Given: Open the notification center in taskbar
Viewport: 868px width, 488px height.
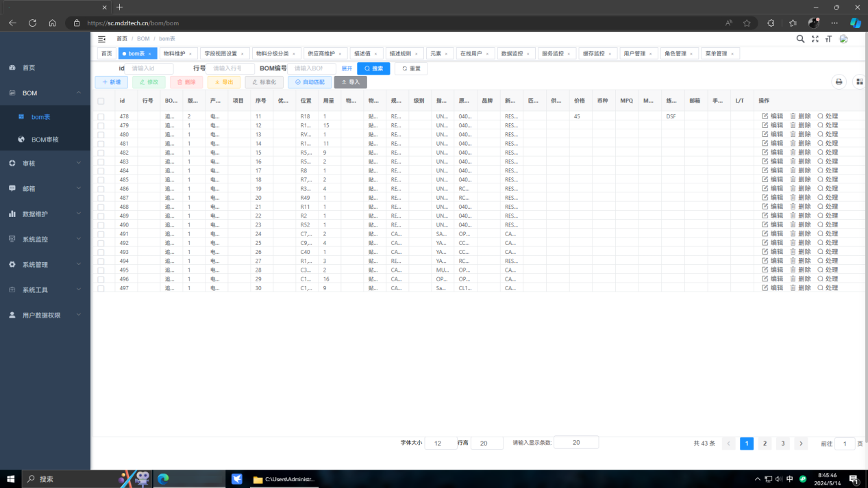Looking at the screenshot, I should [x=854, y=479].
